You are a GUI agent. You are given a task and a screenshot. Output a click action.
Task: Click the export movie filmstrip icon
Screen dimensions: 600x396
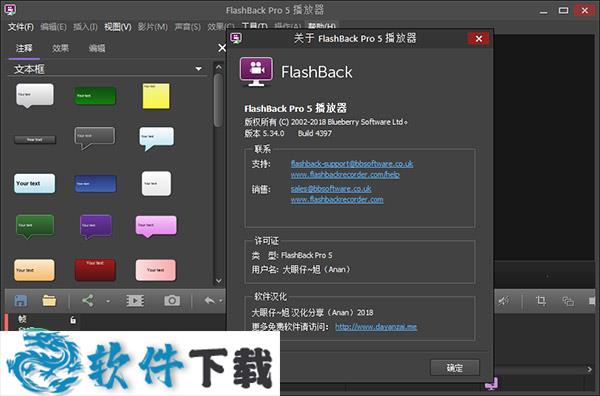pos(135,301)
